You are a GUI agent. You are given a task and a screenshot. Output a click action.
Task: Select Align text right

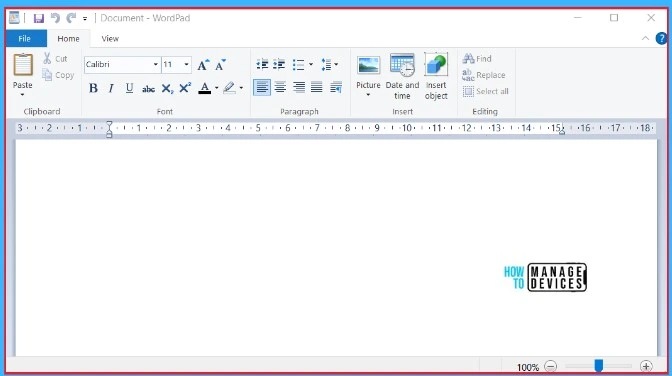coord(299,87)
